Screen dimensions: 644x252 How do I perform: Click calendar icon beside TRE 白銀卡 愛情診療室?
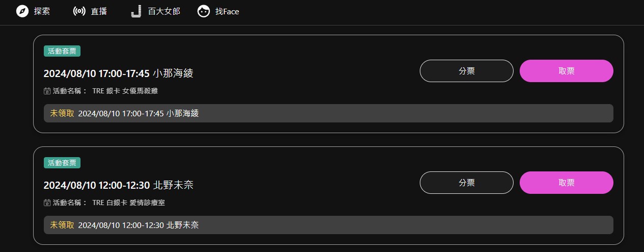(47, 203)
